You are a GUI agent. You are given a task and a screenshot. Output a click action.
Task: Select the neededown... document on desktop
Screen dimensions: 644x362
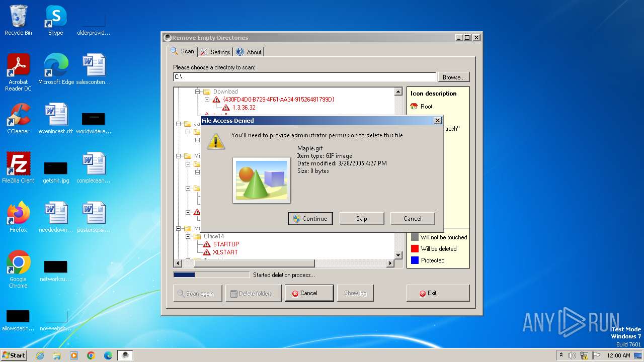click(56, 217)
